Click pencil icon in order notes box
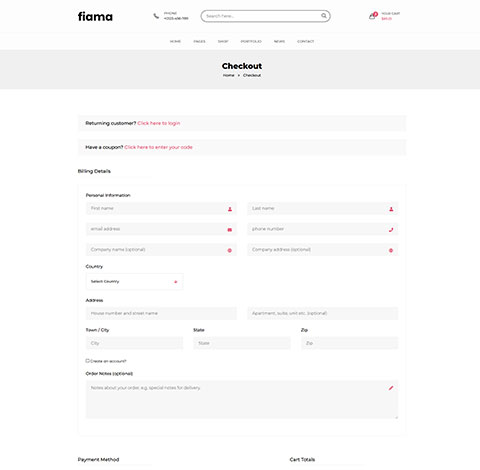This screenshot has height=470, width=480. (x=391, y=388)
